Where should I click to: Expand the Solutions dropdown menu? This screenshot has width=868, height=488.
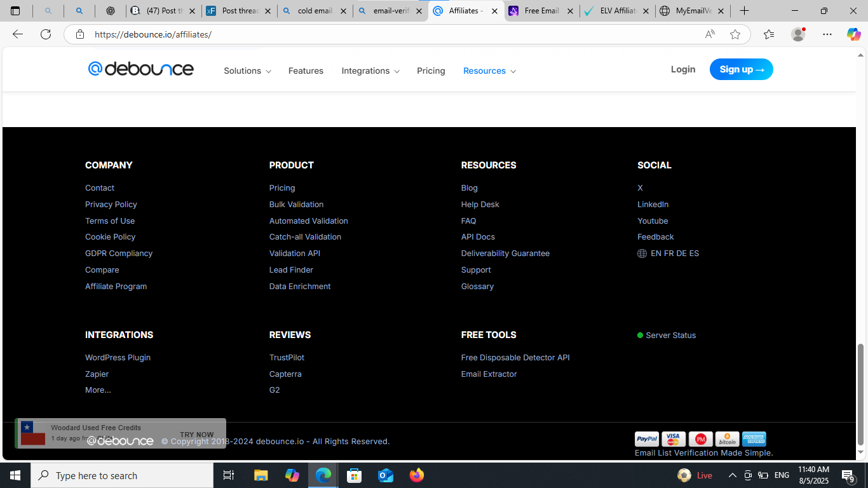[247, 71]
